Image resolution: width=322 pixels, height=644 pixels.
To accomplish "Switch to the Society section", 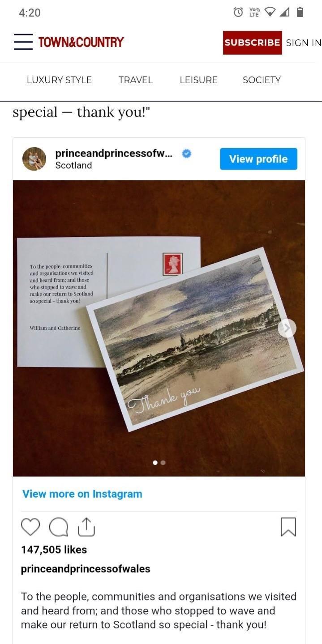I will [x=262, y=80].
